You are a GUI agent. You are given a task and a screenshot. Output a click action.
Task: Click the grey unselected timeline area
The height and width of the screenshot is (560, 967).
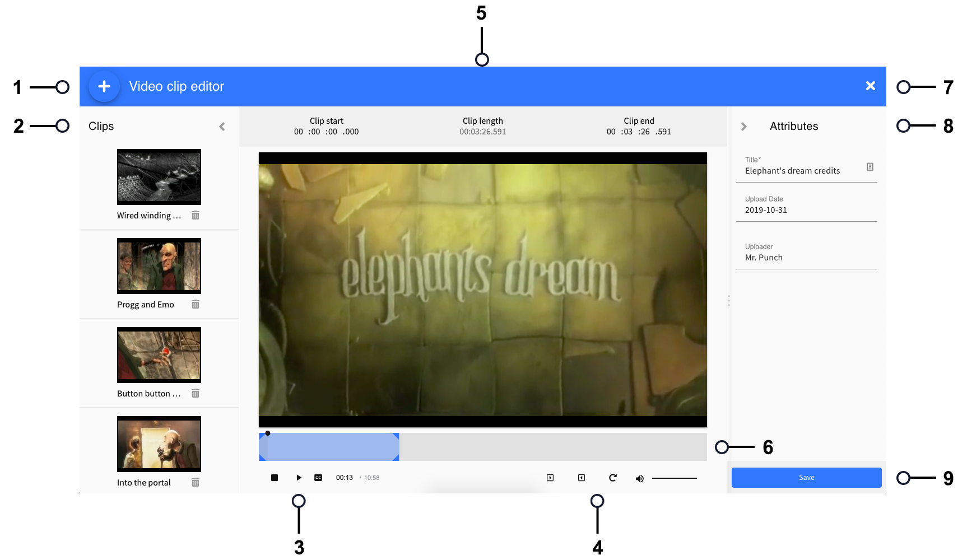[553, 447]
